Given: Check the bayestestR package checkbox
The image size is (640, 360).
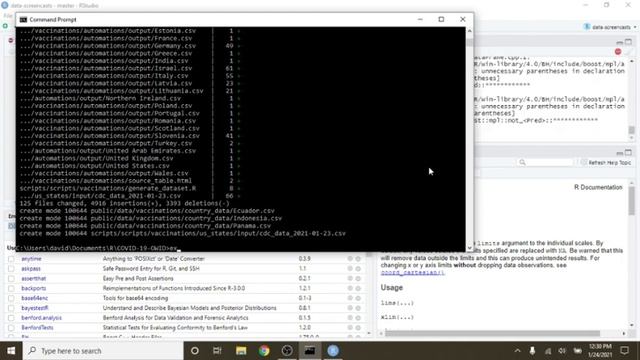Looking at the screenshot, I should 11,308.
